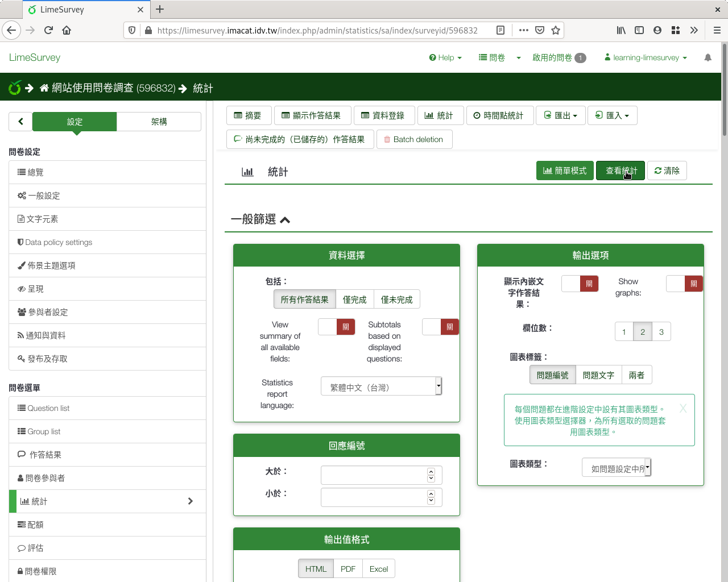Select 僅未完成 include option
The image size is (728, 582).
(x=396, y=300)
